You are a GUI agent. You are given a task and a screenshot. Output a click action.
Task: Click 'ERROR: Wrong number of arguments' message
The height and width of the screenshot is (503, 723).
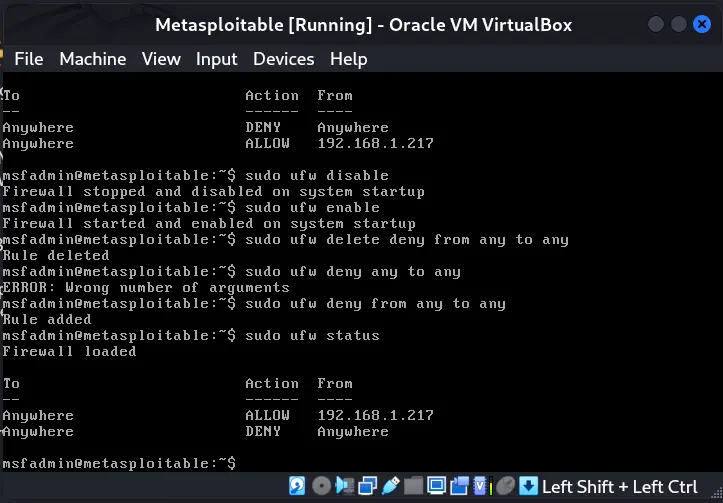(146, 288)
